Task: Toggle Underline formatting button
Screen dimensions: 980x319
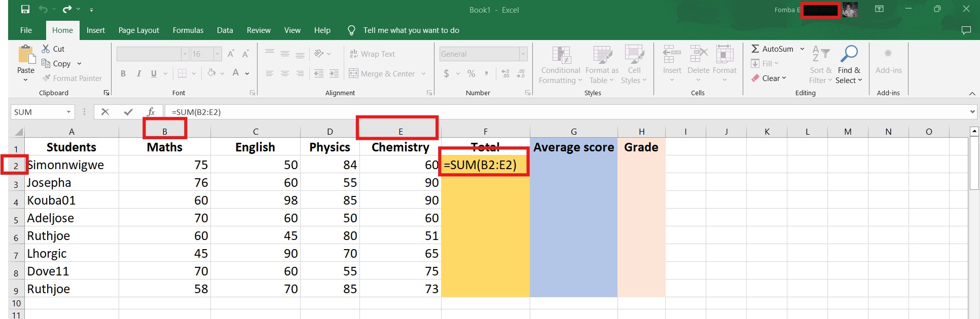Action: pos(154,74)
